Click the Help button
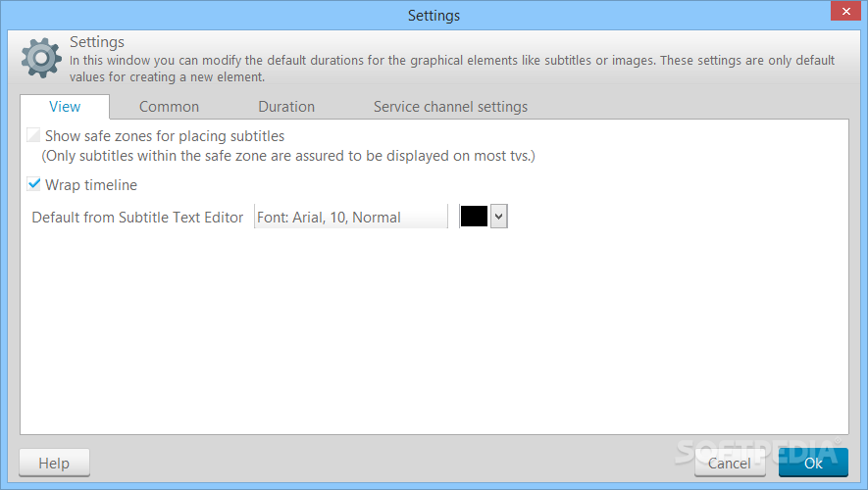This screenshot has height=490, width=868. (54, 463)
